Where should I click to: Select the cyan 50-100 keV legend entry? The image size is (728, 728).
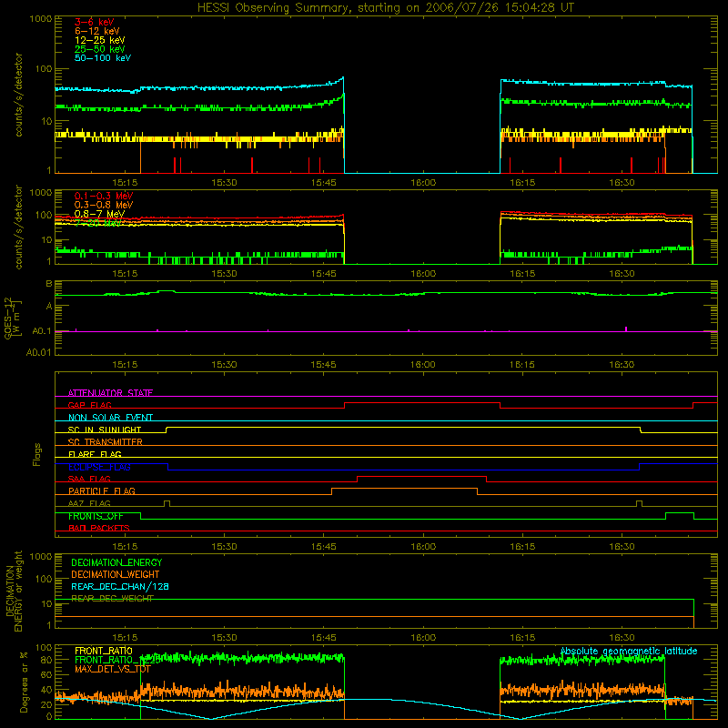point(103,58)
